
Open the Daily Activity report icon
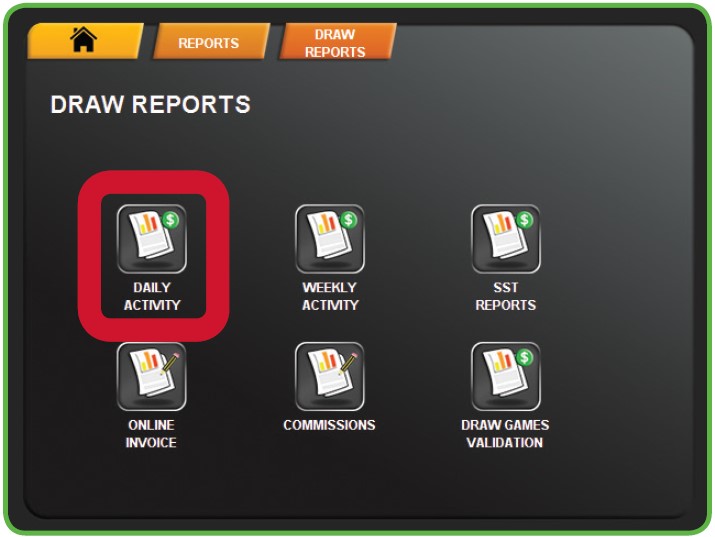tap(152, 239)
